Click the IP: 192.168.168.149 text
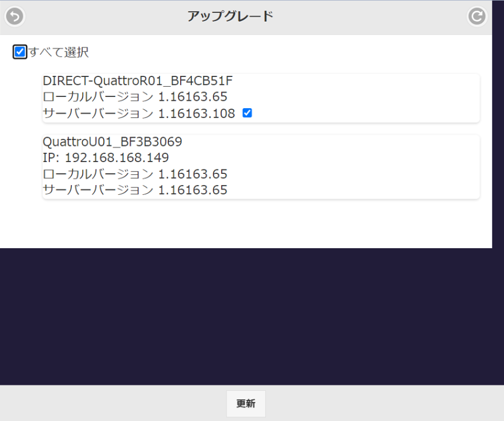504x421 pixels. [x=106, y=157]
